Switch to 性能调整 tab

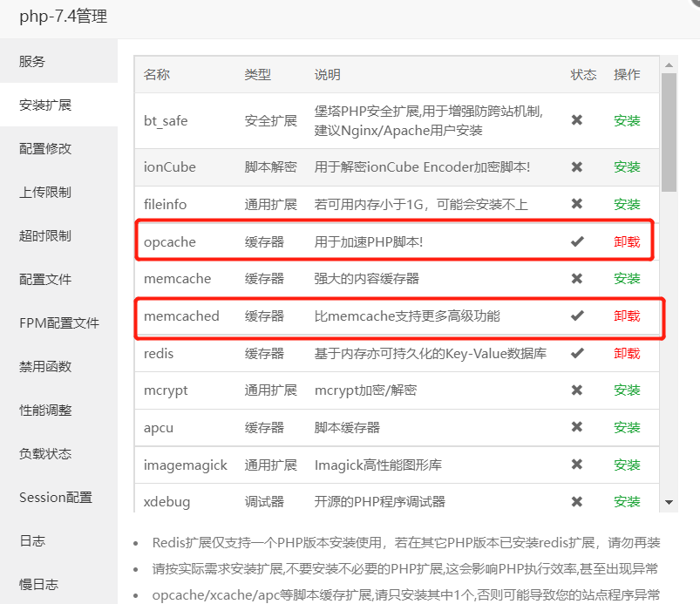58,411
